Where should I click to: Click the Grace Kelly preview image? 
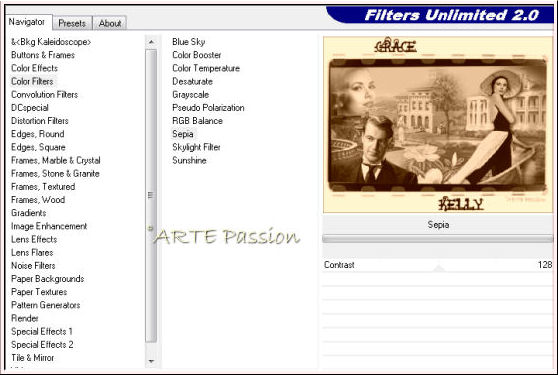coord(438,125)
